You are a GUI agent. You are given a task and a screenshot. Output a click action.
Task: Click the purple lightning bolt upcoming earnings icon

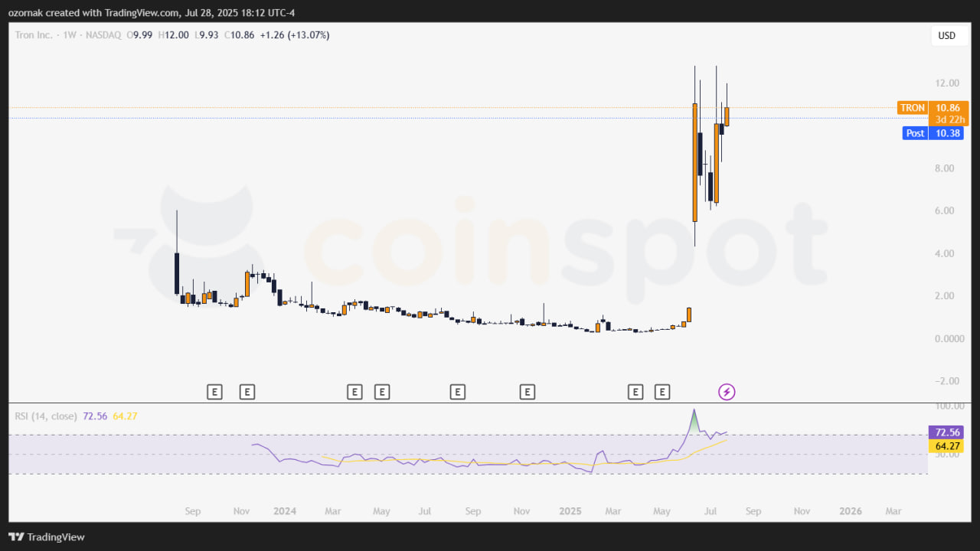click(x=726, y=391)
